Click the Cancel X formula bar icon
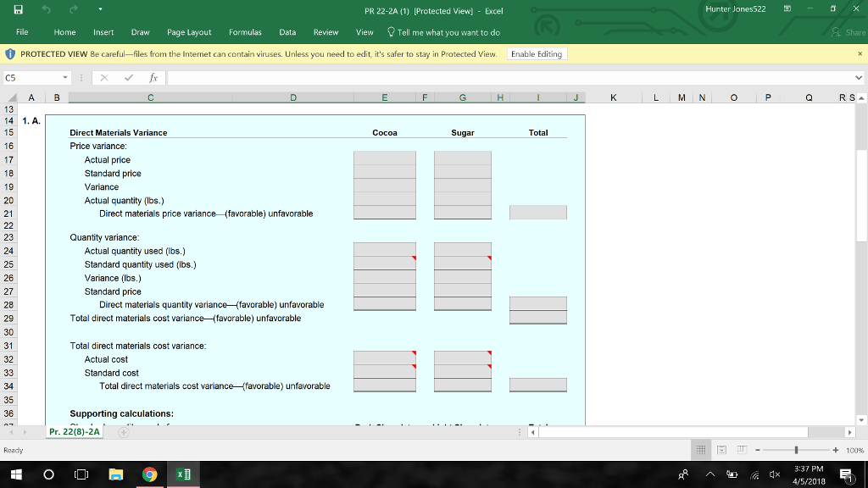The width and height of the screenshot is (868, 488). point(104,78)
